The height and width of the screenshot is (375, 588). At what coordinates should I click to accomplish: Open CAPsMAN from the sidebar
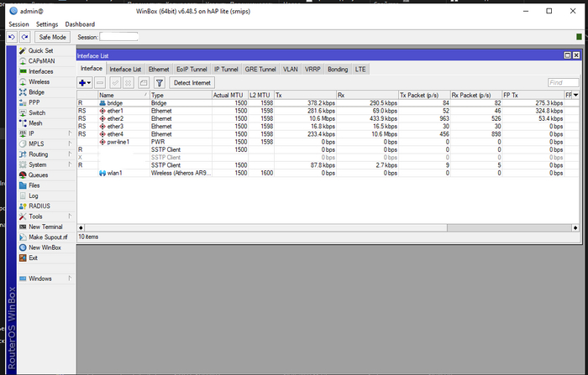point(41,60)
